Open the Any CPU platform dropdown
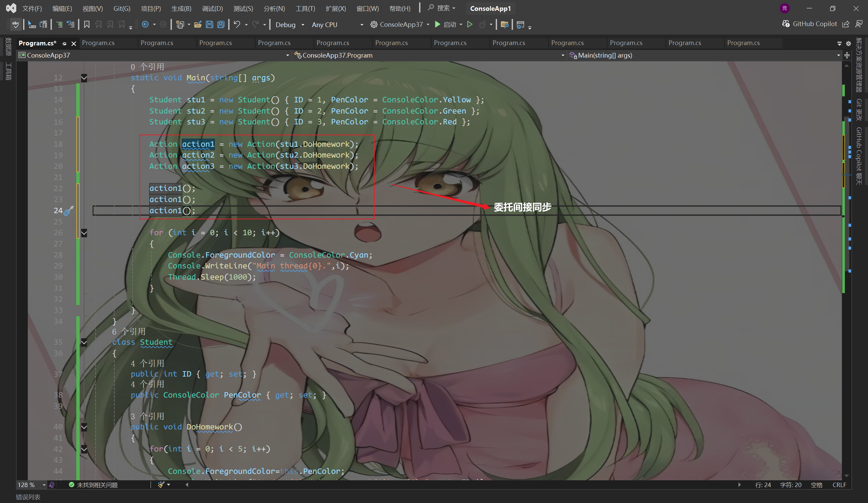Viewport: 868px width, 503px height. (337, 25)
